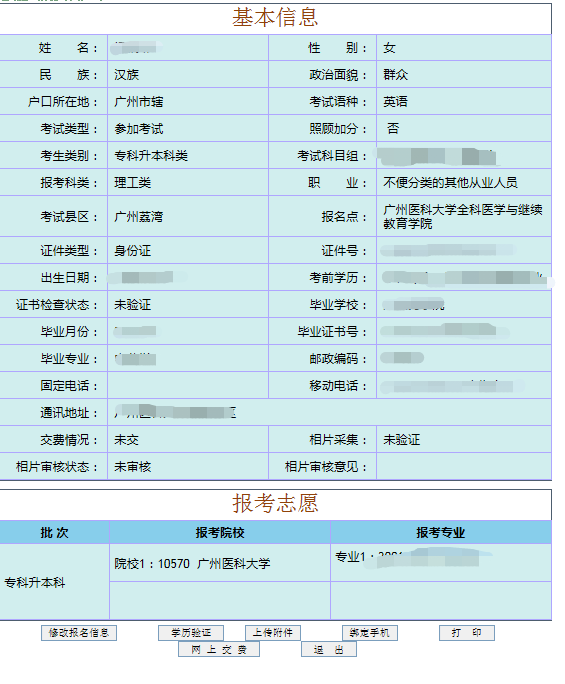This screenshot has width=565, height=684.
Task: Click the 退出 button
Action: click(x=329, y=649)
